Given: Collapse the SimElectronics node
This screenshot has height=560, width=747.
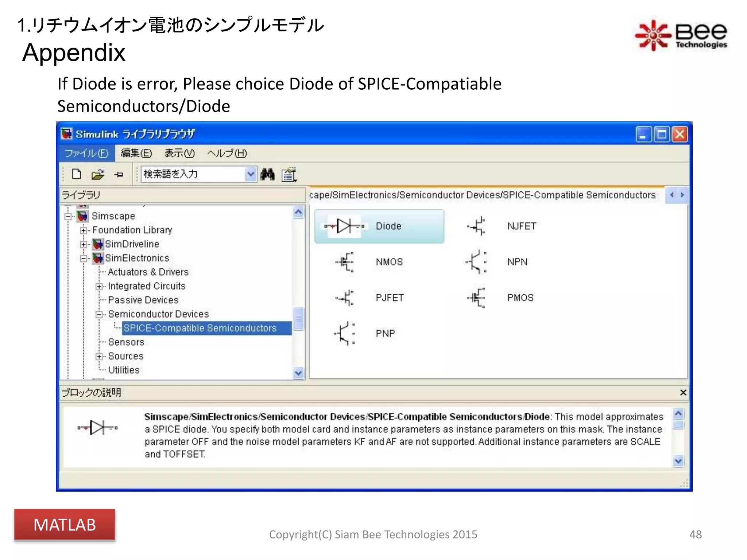Looking at the screenshot, I should click(84, 258).
